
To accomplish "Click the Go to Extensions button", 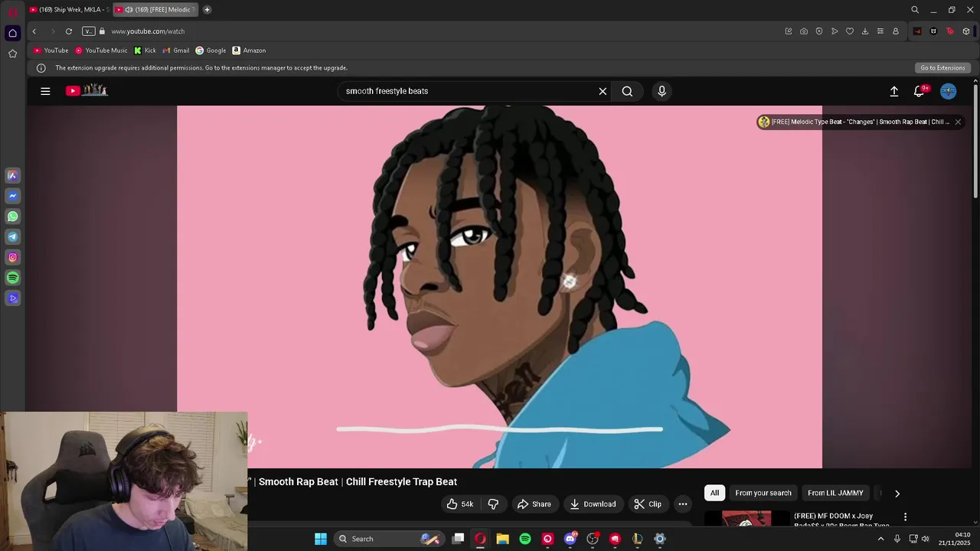I will [942, 68].
